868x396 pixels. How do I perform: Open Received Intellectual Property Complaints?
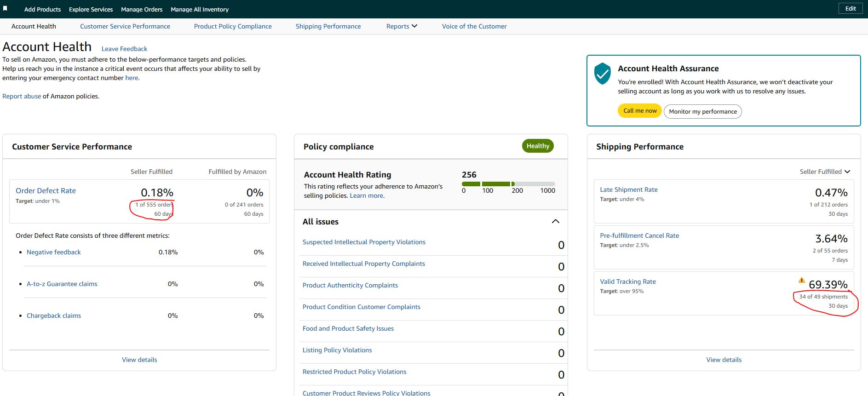(364, 264)
